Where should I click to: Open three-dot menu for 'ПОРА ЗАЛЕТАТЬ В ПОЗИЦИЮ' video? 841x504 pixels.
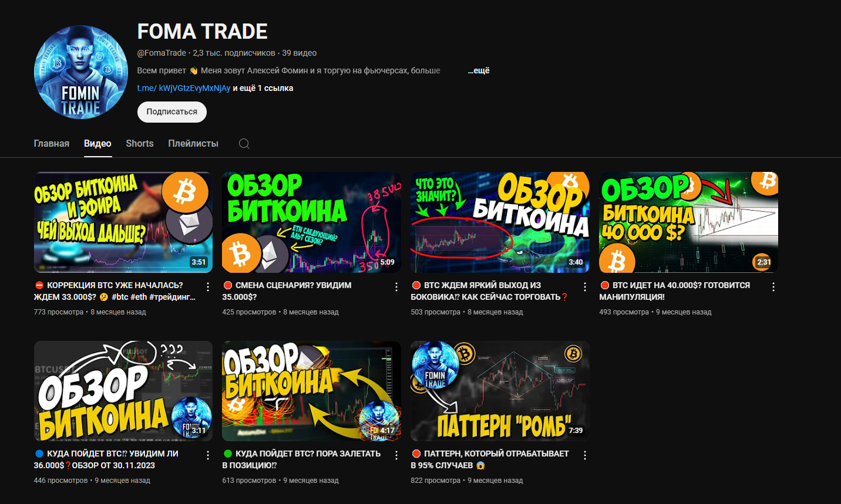[396, 455]
